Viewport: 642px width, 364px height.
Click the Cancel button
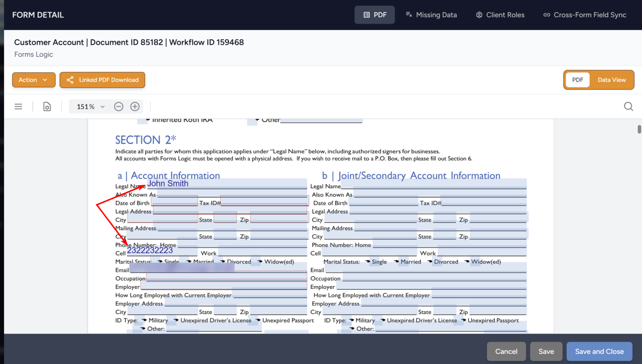pos(506,351)
